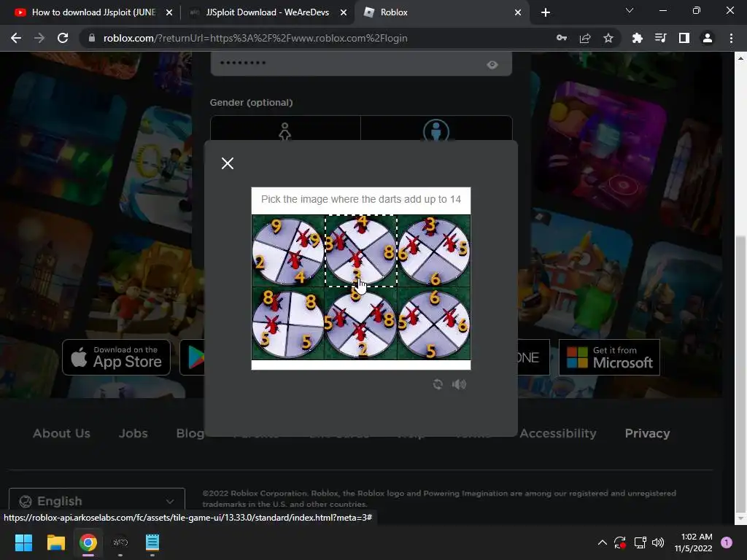Pick dartboard tile with 3, 6, 5, 6
Viewport: 747px width, 560px height.
433,251
